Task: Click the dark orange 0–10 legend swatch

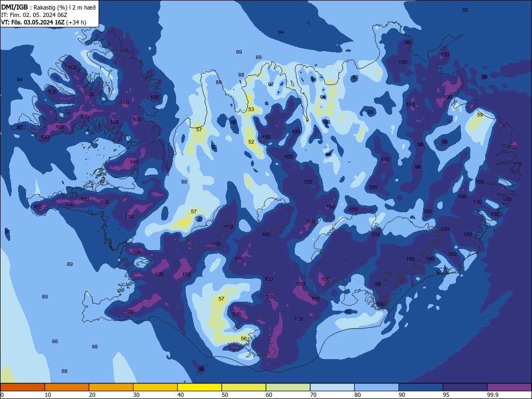Action: coord(22,387)
